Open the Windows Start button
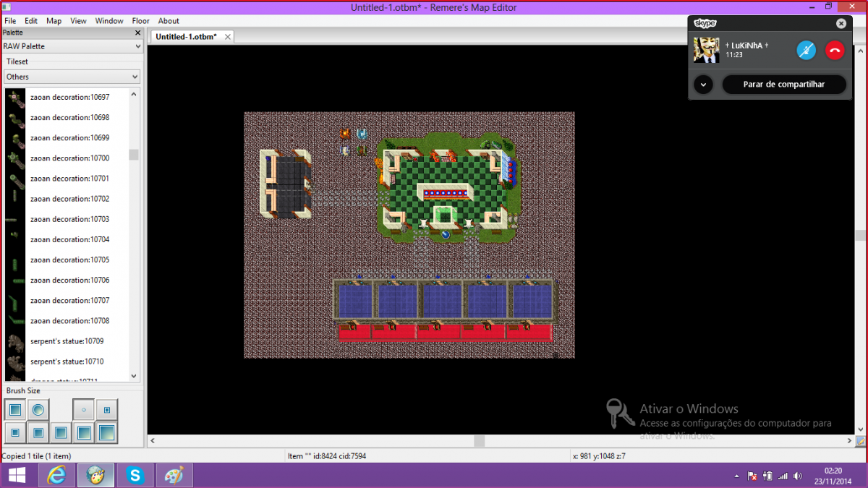This screenshot has height=488, width=868. tap(17, 475)
